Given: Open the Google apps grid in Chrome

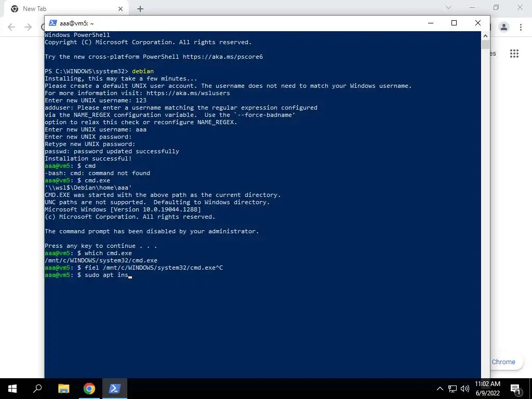Looking at the screenshot, I should 514,54.
